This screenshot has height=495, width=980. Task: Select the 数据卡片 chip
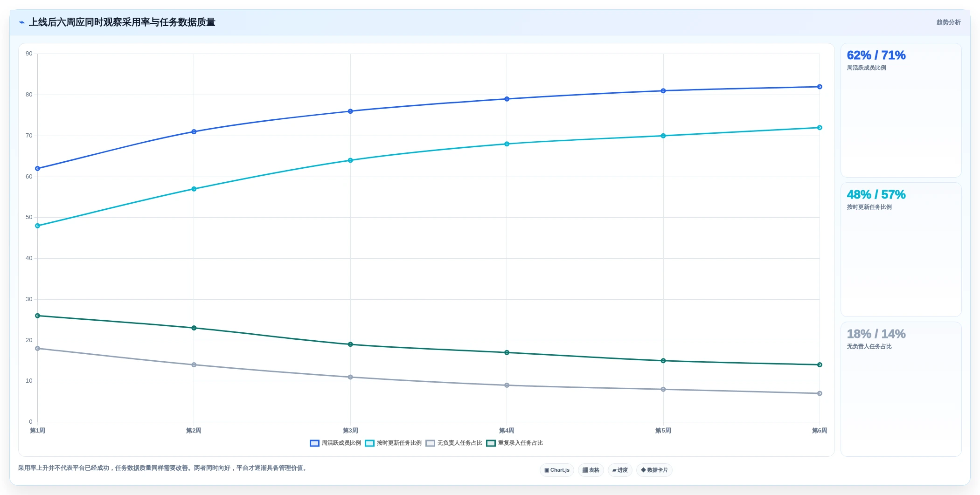[654, 470]
